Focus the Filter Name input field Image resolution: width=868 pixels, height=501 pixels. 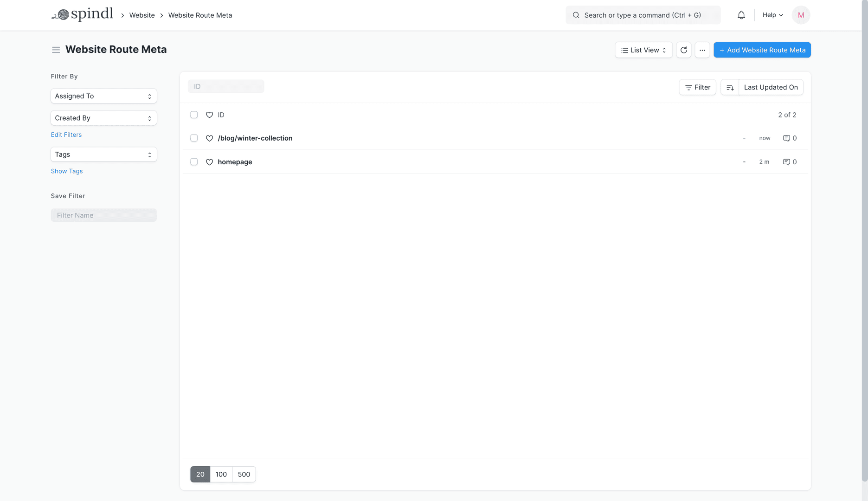pos(103,215)
